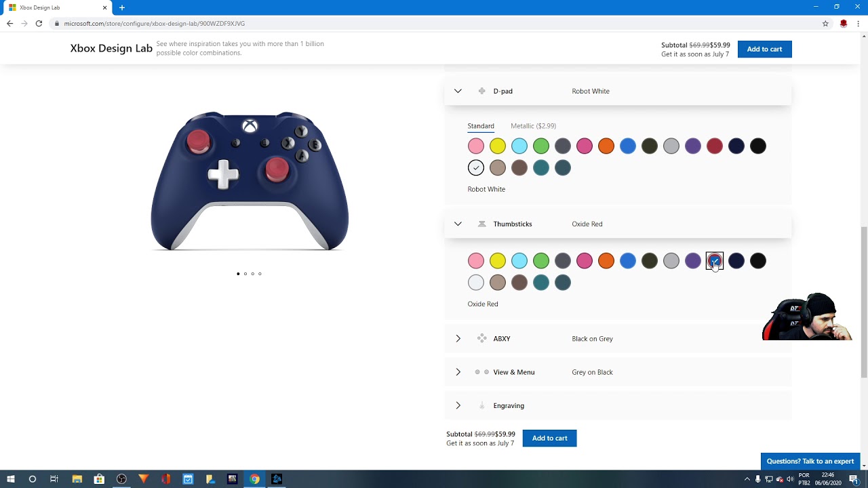Click the Xbox Design Lab page title
This screenshot has width=868, height=488.
pos(111,48)
